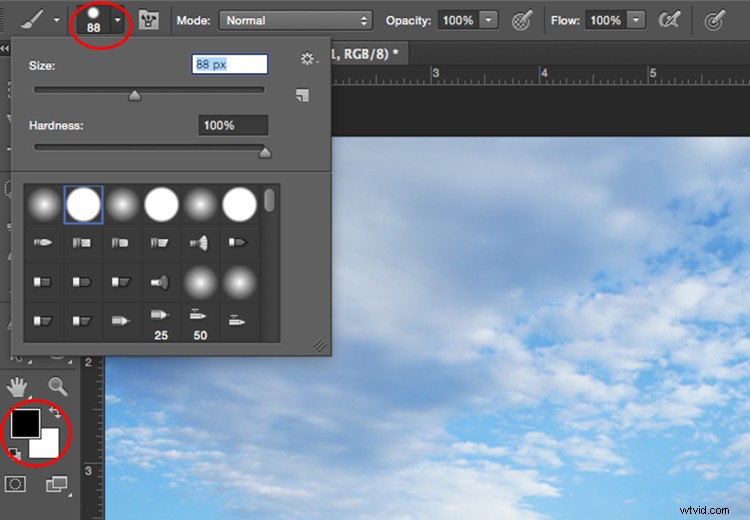This screenshot has height=520, width=750.
Task: Click the Size slider handle
Action: 135,96
